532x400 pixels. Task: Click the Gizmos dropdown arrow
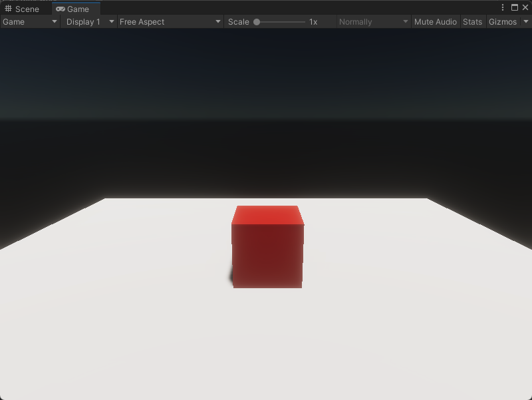[525, 21]
